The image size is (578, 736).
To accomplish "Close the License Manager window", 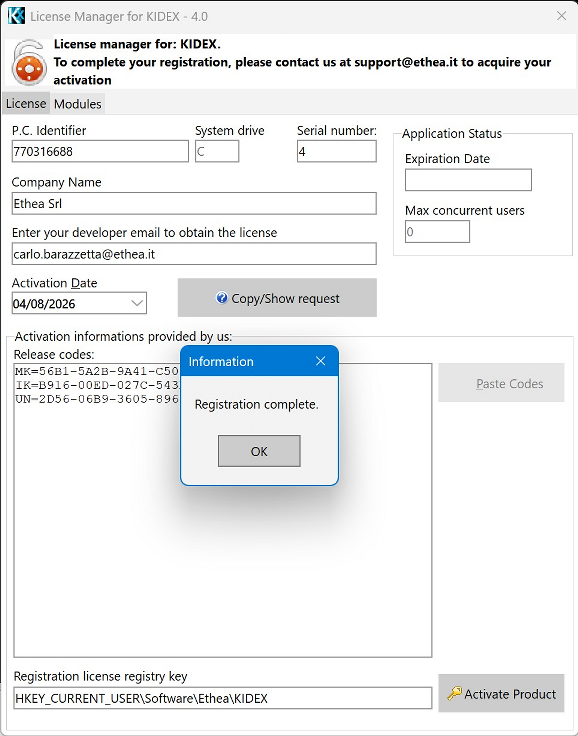I will coord(561,16).
